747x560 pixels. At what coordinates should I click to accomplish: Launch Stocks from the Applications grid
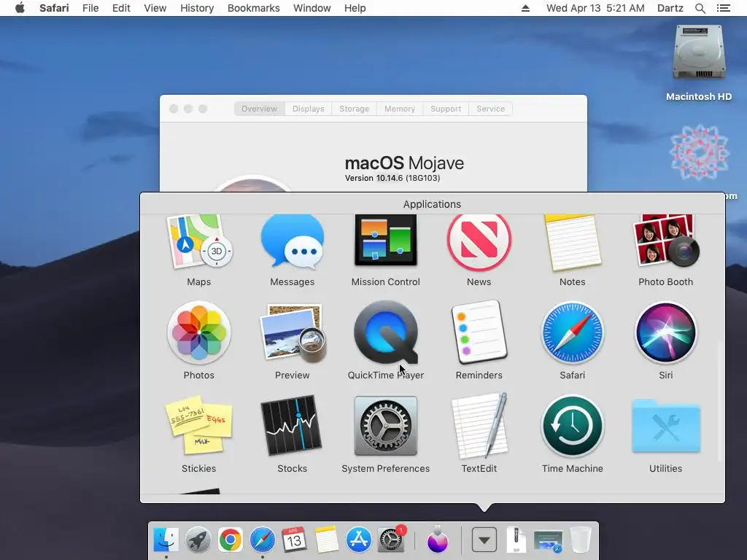[x=292, y=425]
